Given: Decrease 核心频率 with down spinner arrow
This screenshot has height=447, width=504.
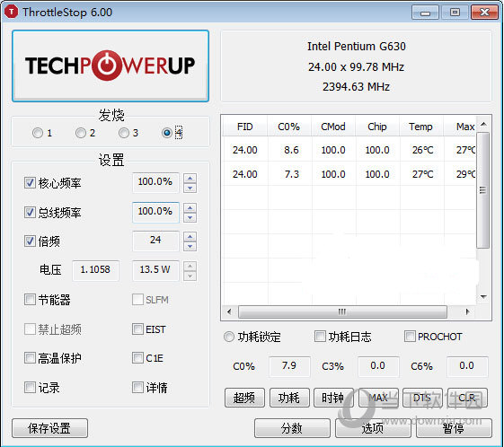Looking at the screenshot, I should (x=190, y=188).
